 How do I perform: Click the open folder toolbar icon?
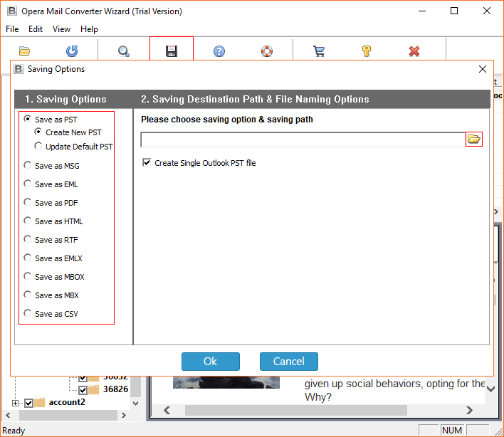pos(24,51)
